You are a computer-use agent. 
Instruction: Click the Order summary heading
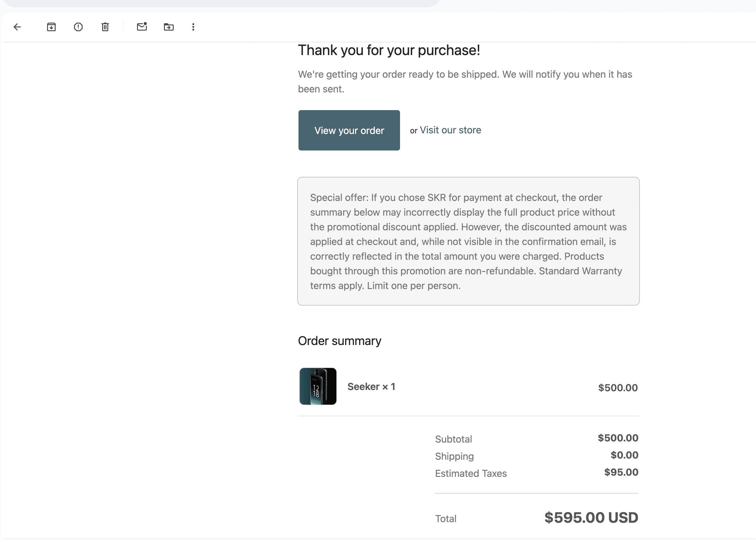tap(339, 341)
